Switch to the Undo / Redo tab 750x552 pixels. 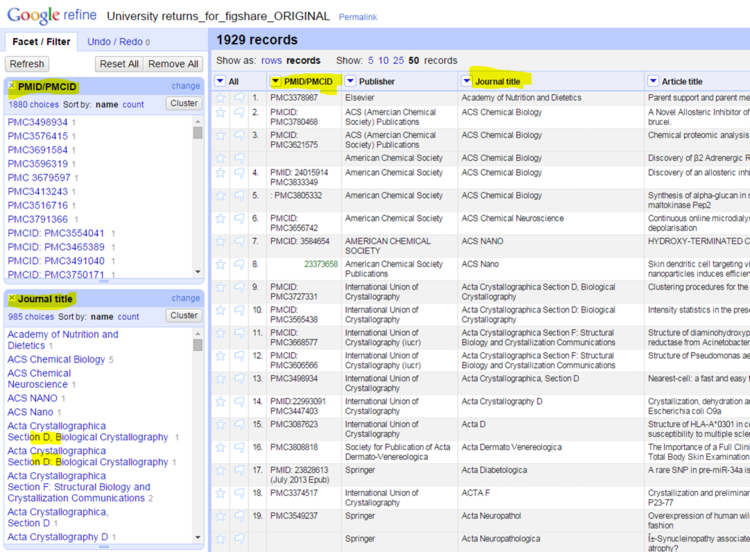point(118,42)
